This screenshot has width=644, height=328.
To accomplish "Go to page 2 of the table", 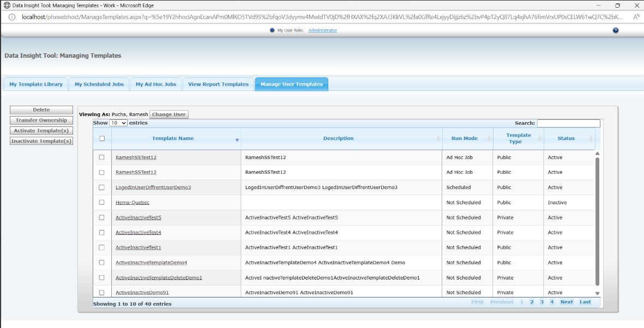I will 532,302.
